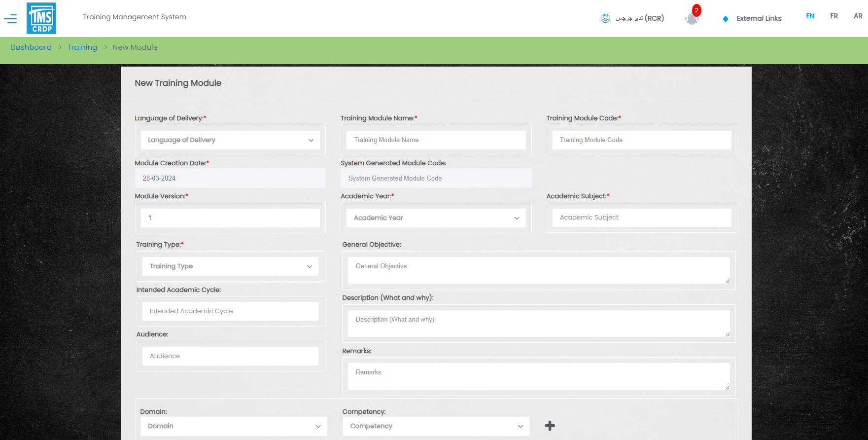Click the user profile avatar icon
Screen dimensions: 868x440
pyautogui.click(x=605, y=18)
